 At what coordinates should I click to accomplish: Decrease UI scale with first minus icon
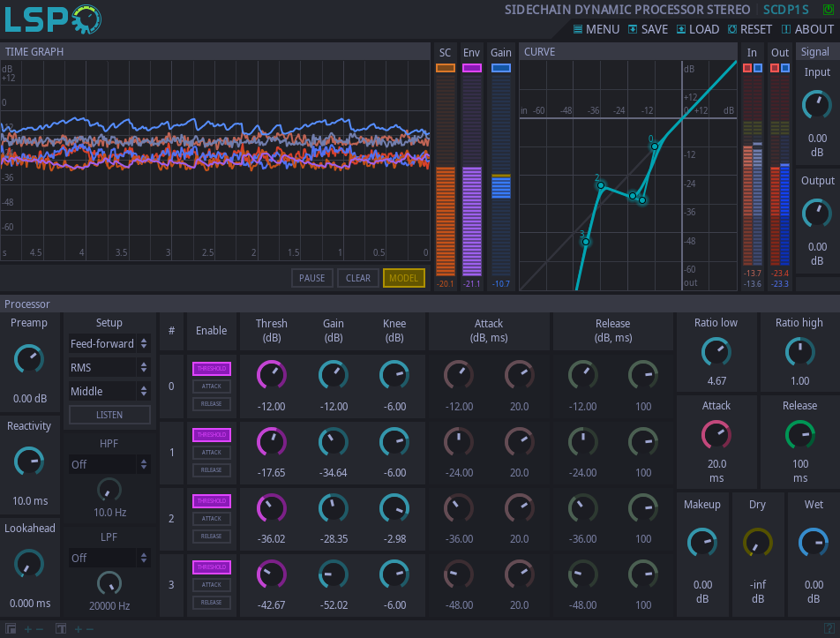coord(40,629)
